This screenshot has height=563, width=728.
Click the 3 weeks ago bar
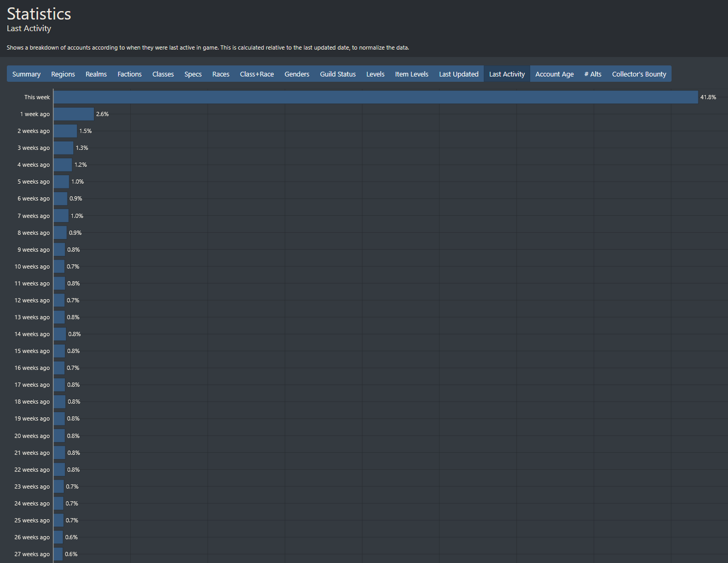coord(64,148)
